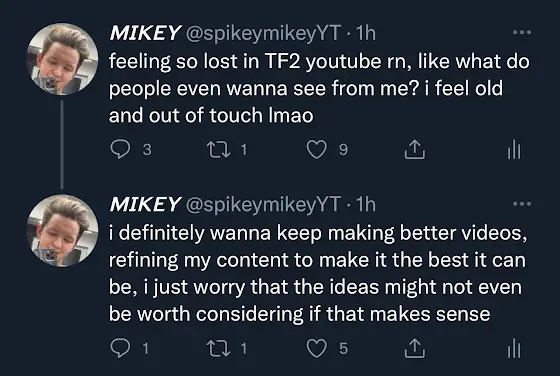This screenshot has height=376, width=560.
Task: Open MIKEY display name on second tweet
Action: (x=145, y=204)
